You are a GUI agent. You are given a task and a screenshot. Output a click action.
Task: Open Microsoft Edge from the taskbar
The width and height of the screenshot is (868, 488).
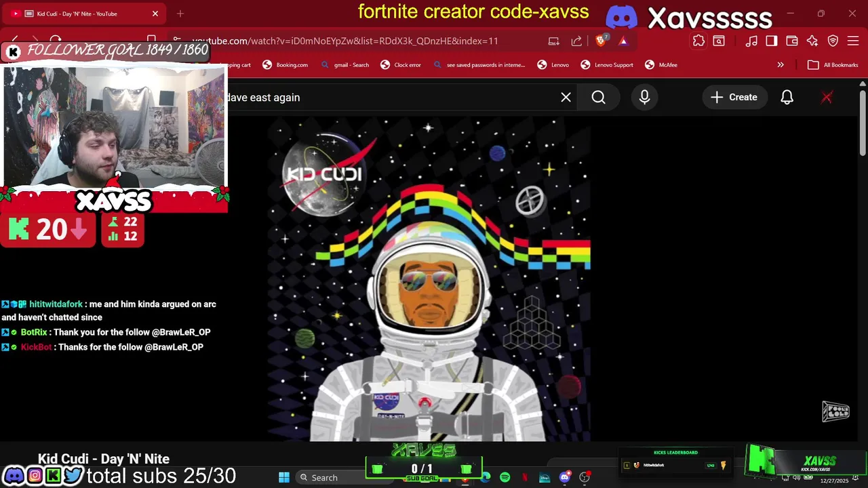point(486,477)
